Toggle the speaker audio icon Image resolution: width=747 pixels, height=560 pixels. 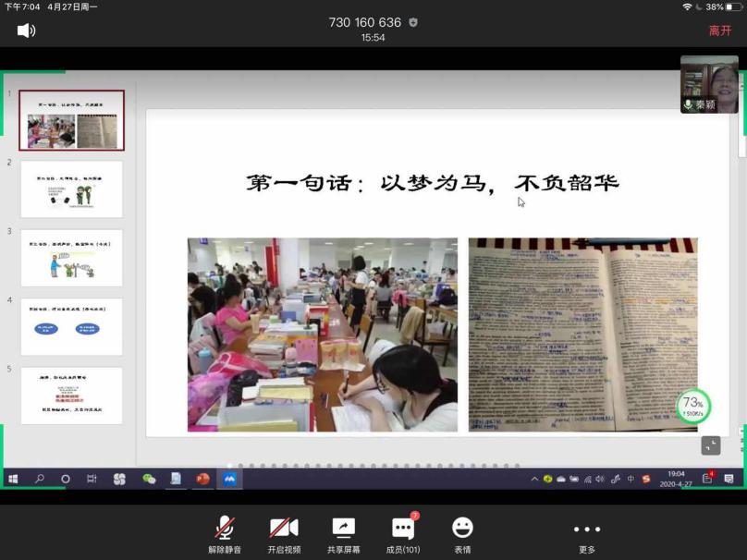(x=26, y=30)
